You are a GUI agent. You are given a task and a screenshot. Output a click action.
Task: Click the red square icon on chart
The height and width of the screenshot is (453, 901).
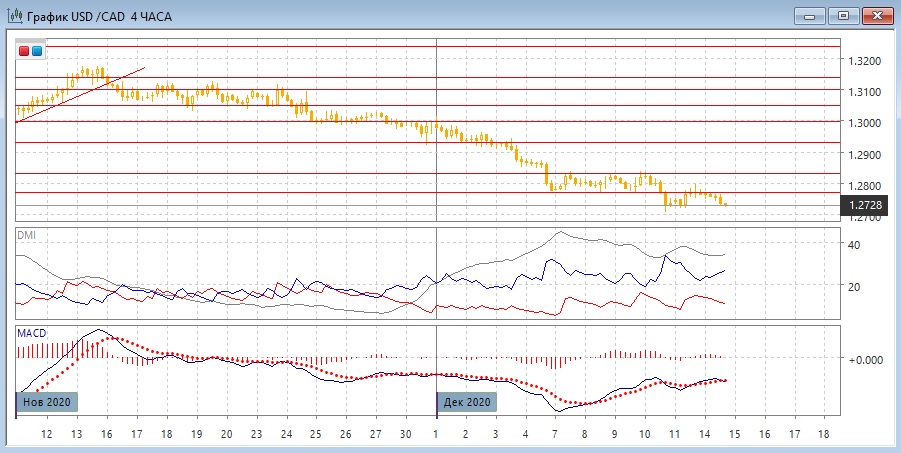click(x=24, y=51)
